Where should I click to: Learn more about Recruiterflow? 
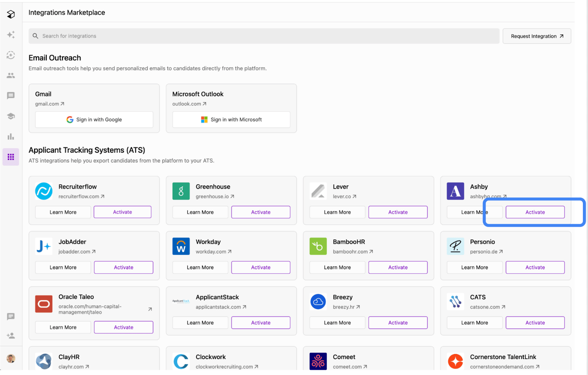click(63, 212)
